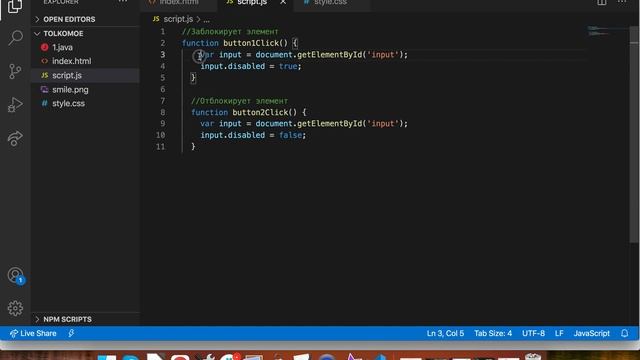Open the Explorer view in activity bar
Viewport: 640px width, 360px height.
pyautogui.click(x=15, y=6)
